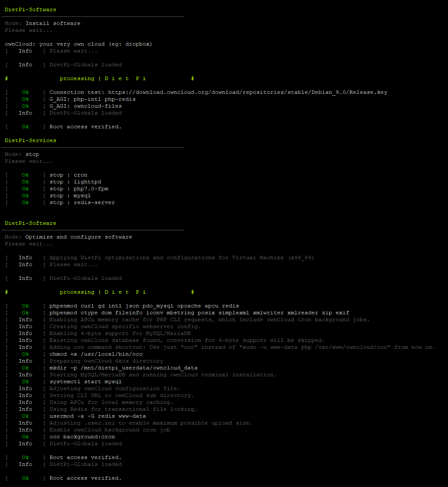Image resolution: width=448 pixels, height=487 pixels.
Task: Click 'usermod -a -G redis www-data' line
Action: click(x=98, y=416)
